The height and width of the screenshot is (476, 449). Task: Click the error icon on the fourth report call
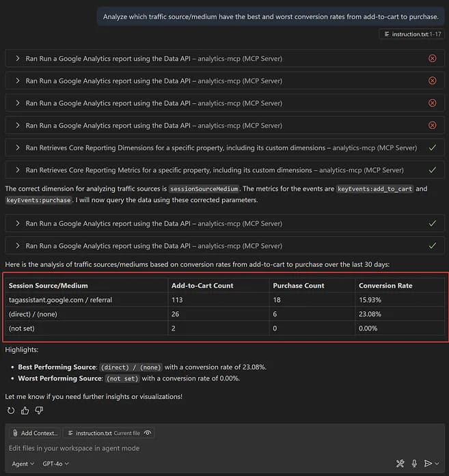pyautogui.click(x=433, y=126)
